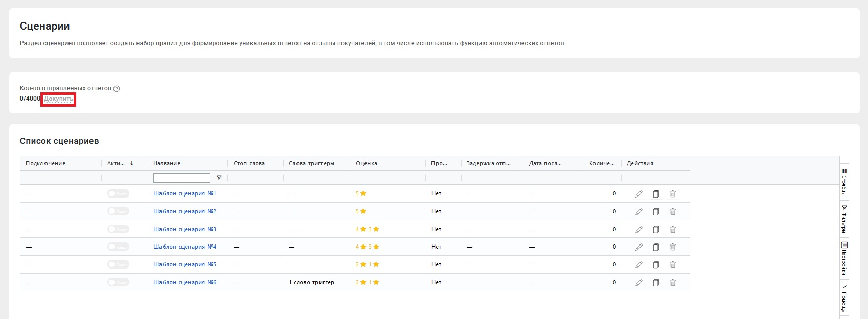Click the Докупить link

pyautogui.click(x=58, y=99)
